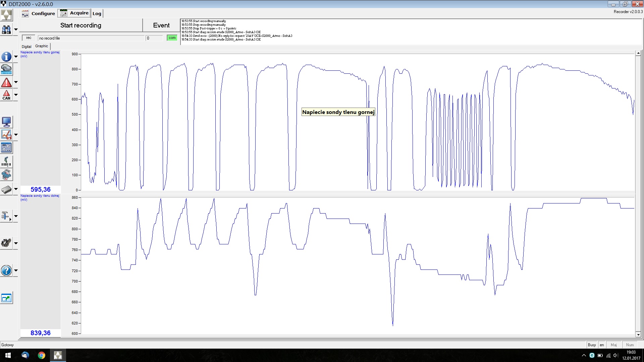644x362 pixels.
Task: Switch to the Configure tab
Action: click(39, 13)
